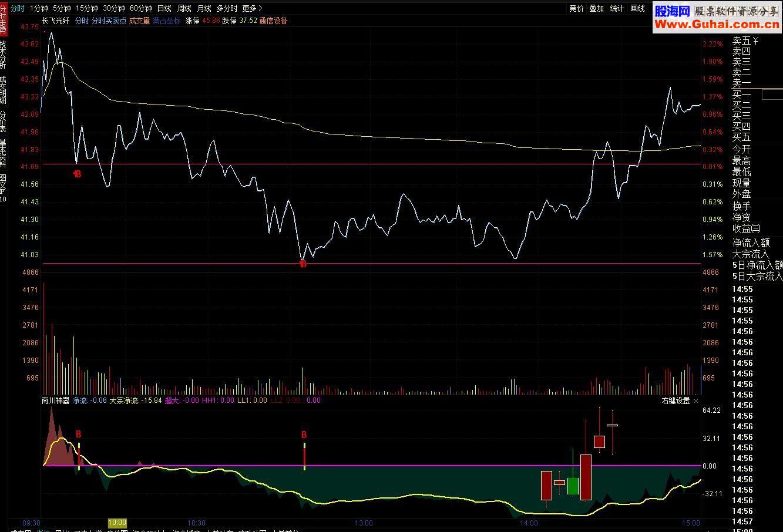Open 右键设置 for the indicator panel

676,400
